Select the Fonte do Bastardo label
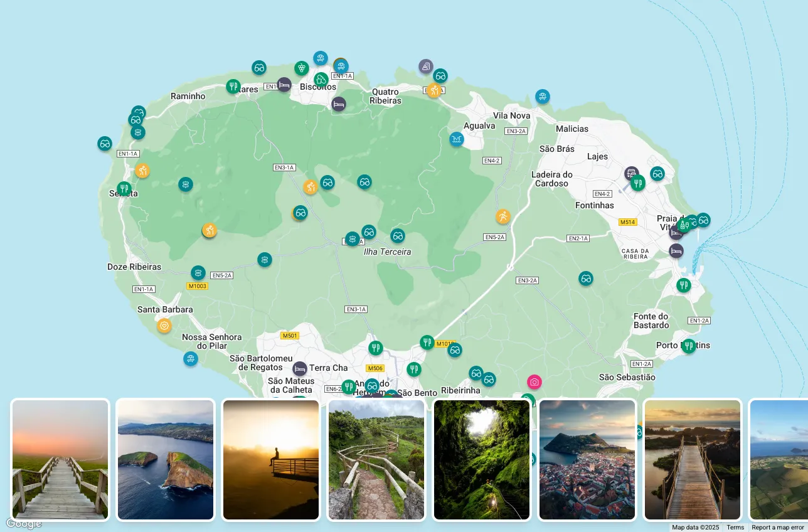Viewport: 808px width, 532px height. [x=651, y=321]
